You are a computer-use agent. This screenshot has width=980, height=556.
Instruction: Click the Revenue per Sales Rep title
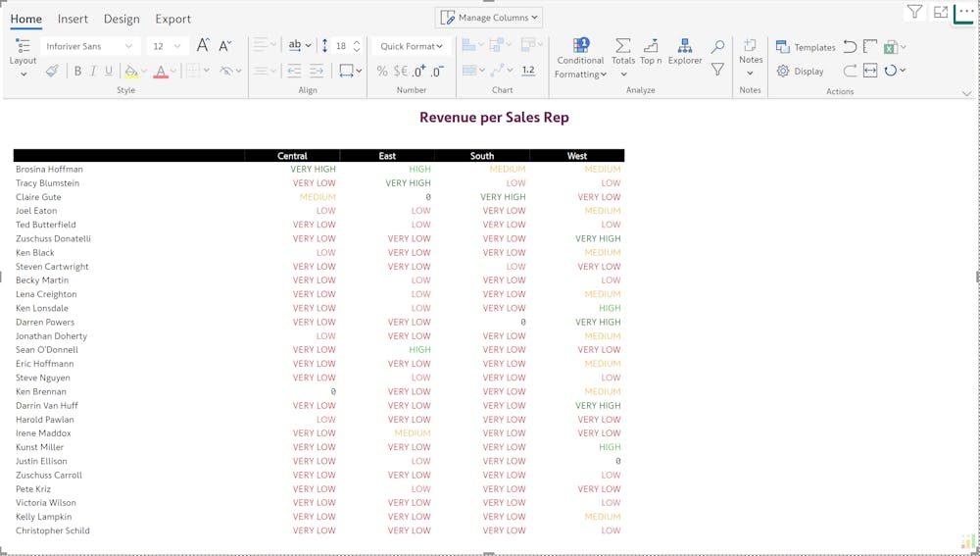tap(494, 118)
